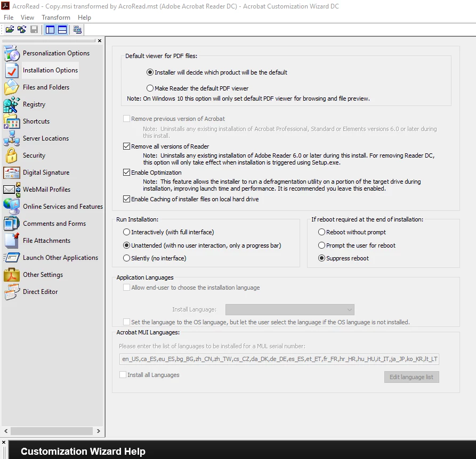Close the Customization Wizard Help pane

click(4, 442)
